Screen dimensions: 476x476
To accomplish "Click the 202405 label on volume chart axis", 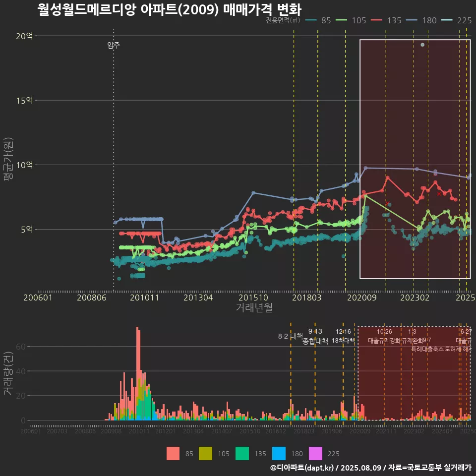I will tap(442, 431).
